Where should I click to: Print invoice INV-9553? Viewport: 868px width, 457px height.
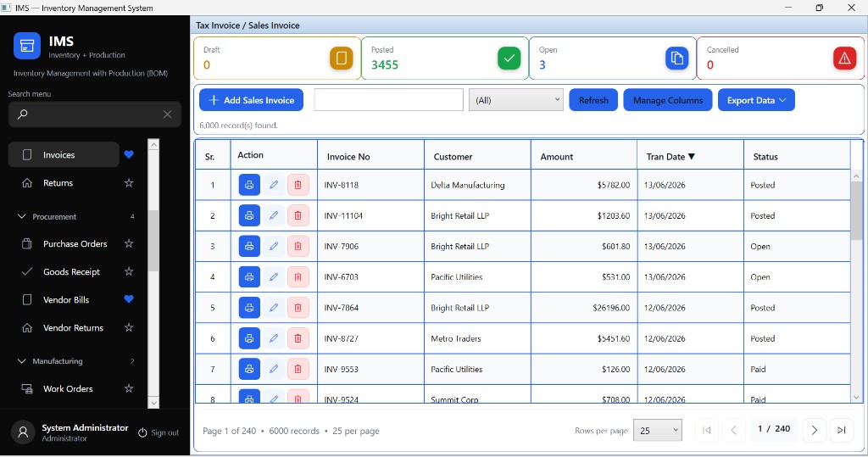pyautogui.click(x=249, y=369)
